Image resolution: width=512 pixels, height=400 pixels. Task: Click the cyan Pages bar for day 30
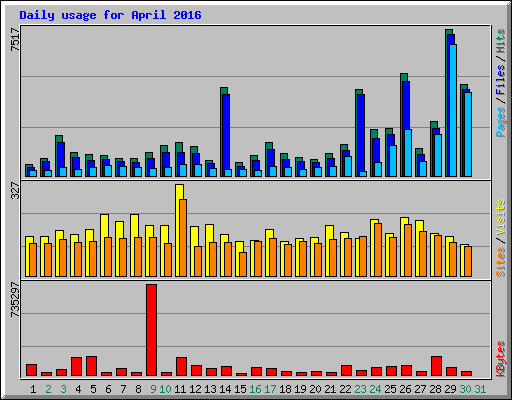[x=468, y=134]
